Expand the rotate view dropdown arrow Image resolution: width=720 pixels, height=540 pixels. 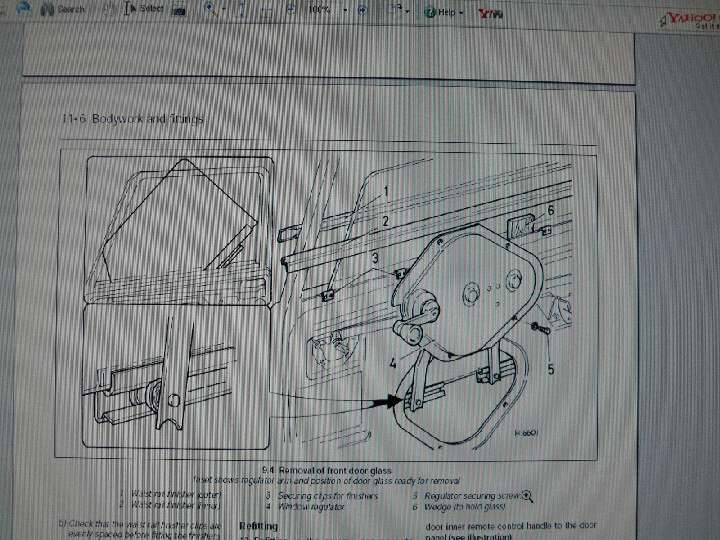(x=408, y=10)
